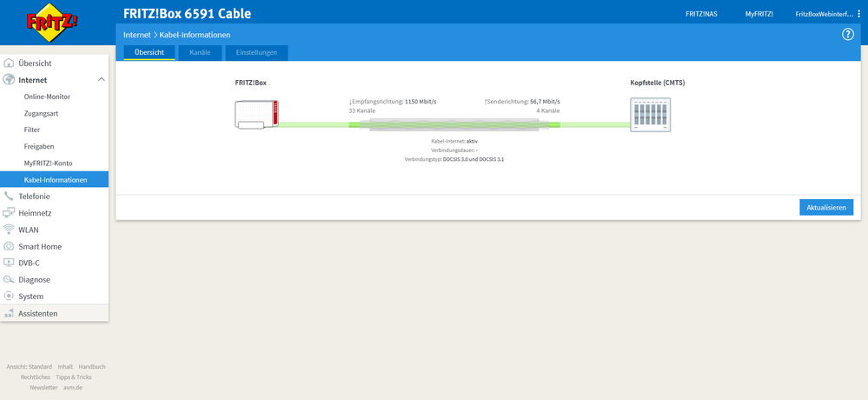Click the FRITZ!Box device illustration
Image resolution: width=868 pixels, height=400 pixels.
[257, 115]
